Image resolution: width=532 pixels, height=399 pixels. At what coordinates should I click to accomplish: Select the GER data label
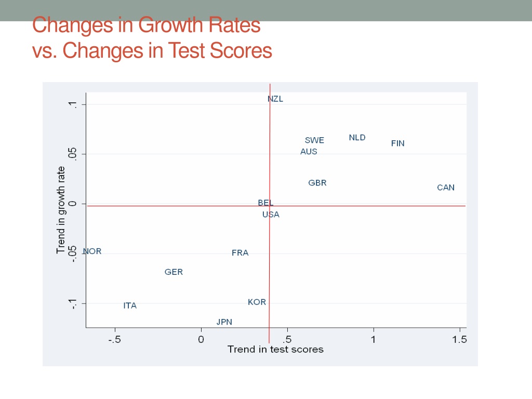point(174,272)
